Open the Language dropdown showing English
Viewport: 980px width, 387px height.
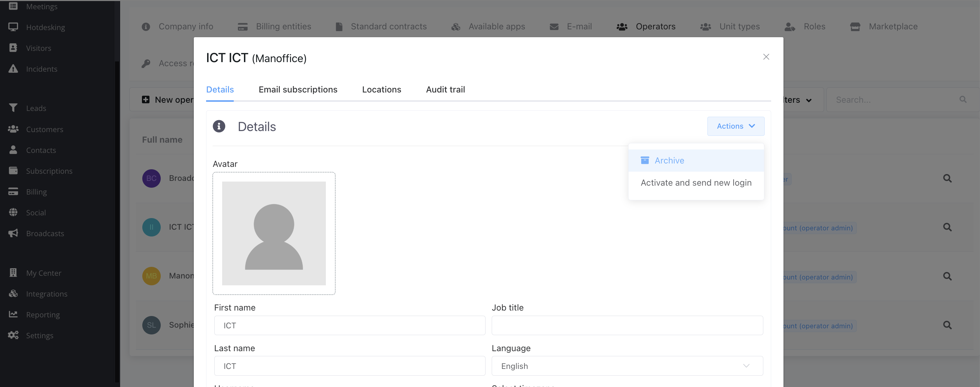[626, 366]
